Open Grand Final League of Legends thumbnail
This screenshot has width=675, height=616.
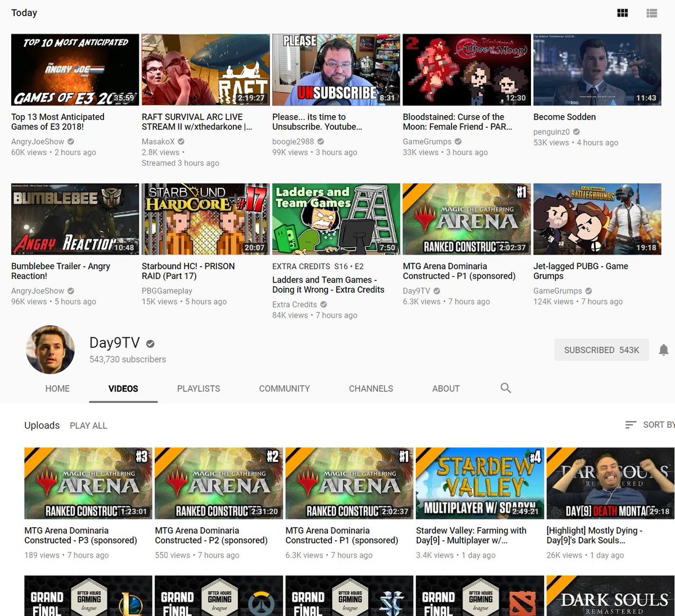pyautogui.click(x=88, y=596)
